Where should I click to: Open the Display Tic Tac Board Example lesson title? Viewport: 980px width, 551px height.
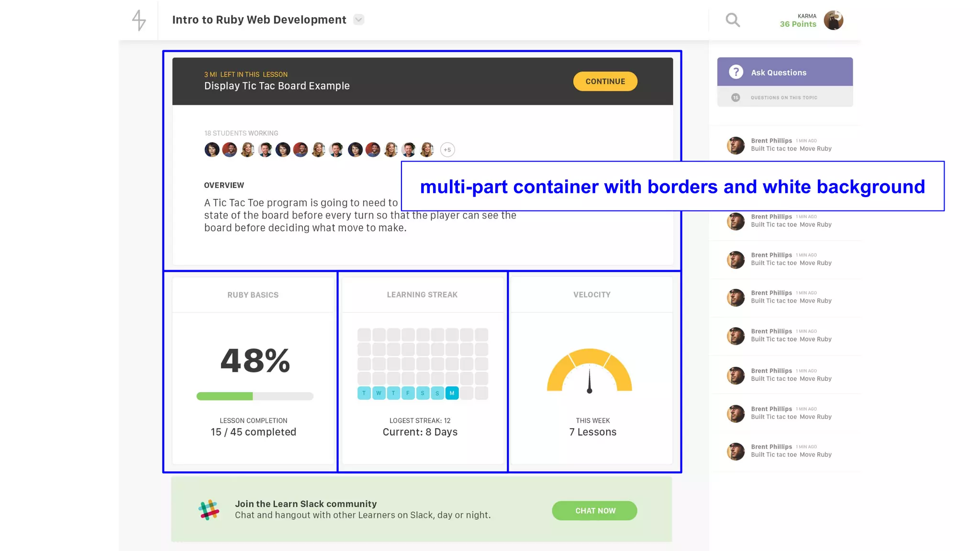pos(277,86)
